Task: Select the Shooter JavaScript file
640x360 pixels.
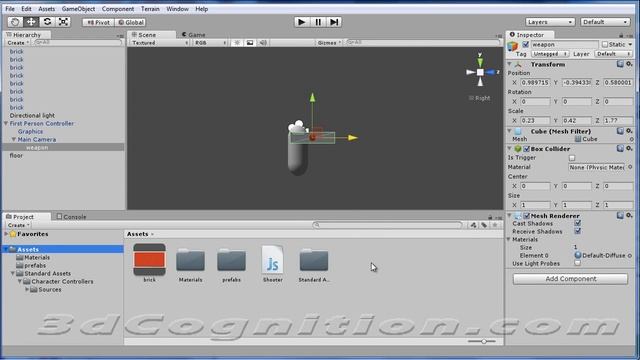Action: (272, 263)
